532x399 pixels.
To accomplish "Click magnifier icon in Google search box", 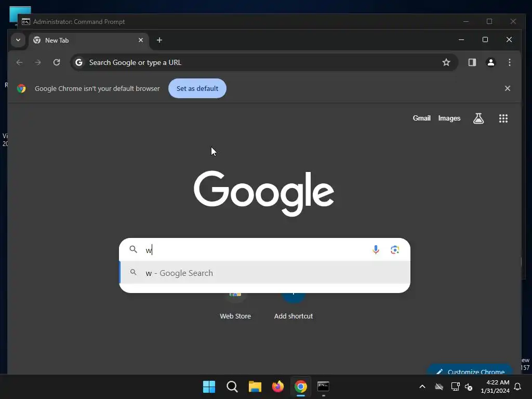I will (x=134, y=250).
